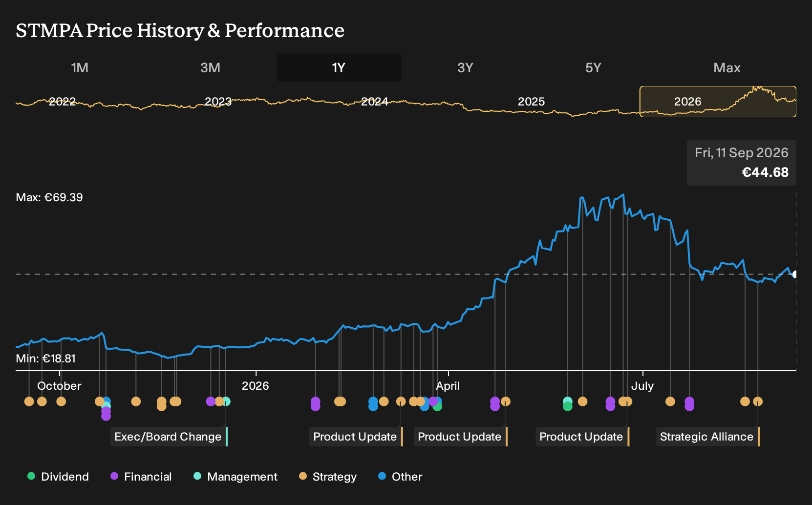
Task: Toggle the Management legend filter
Action: [x=235, y=477]
